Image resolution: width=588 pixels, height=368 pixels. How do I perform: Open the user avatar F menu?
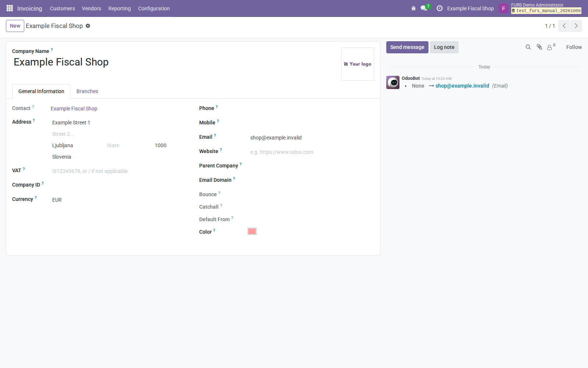(x=503, y=8)
